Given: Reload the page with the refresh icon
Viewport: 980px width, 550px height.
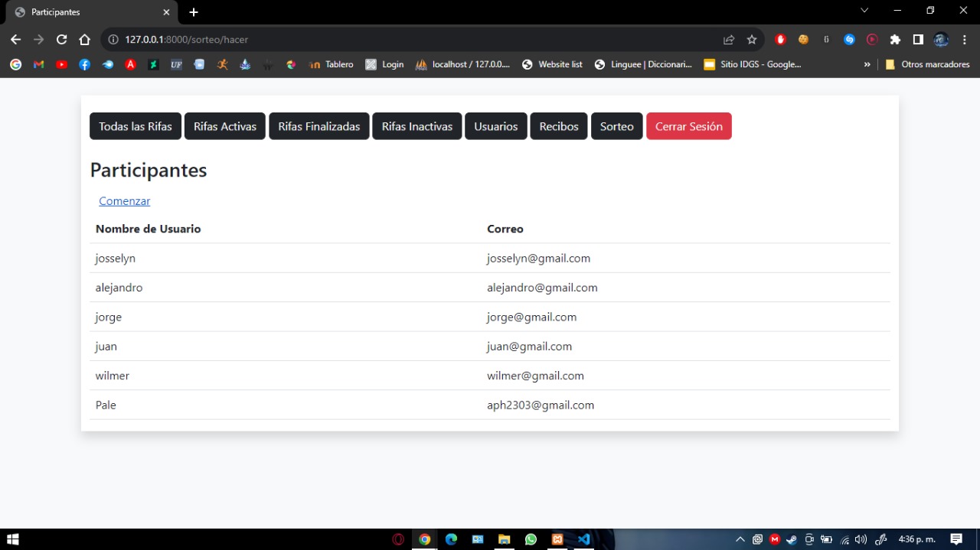Looking at the screenshot, I should click(x=62, y=40).
